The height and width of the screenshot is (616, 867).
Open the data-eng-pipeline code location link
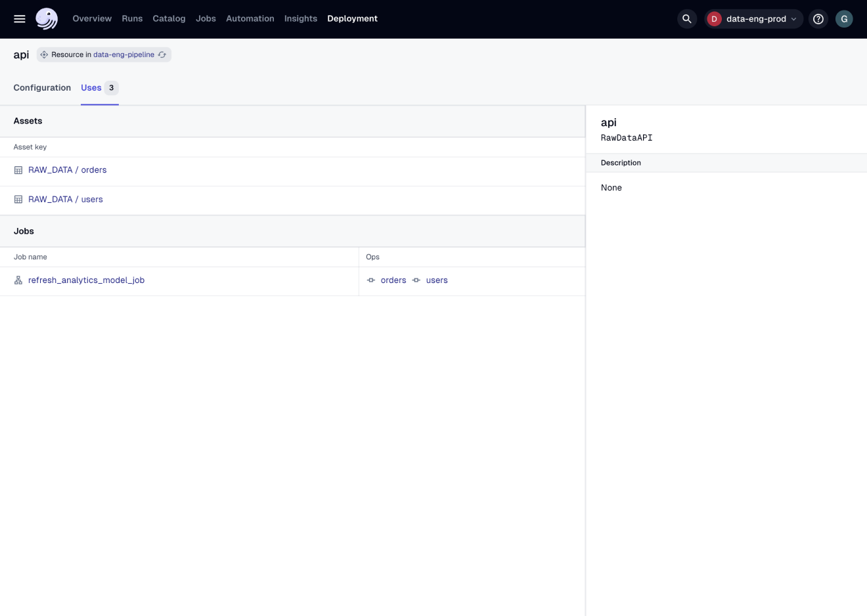[x=123, y=55]
